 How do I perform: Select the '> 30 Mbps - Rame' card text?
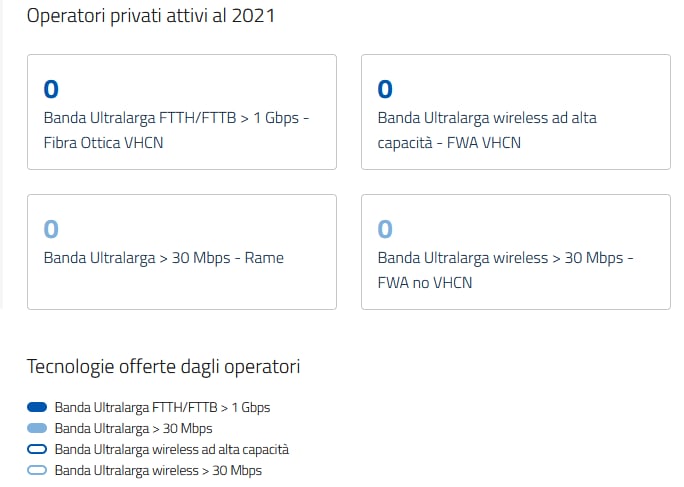164,258
